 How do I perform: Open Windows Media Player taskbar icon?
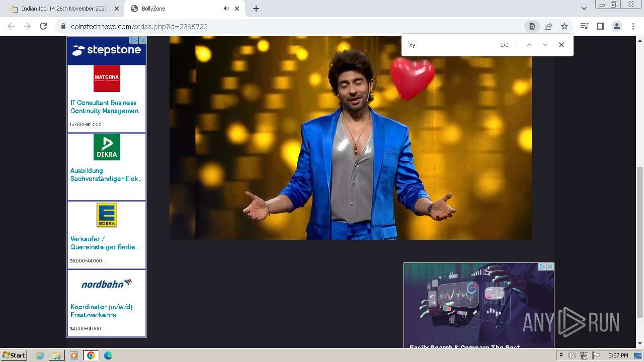pos(74,355)
